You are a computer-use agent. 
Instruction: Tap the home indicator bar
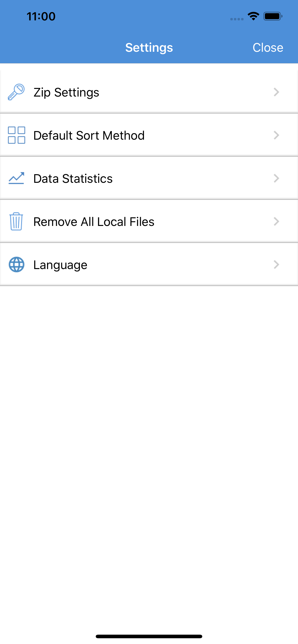[149, 636]
